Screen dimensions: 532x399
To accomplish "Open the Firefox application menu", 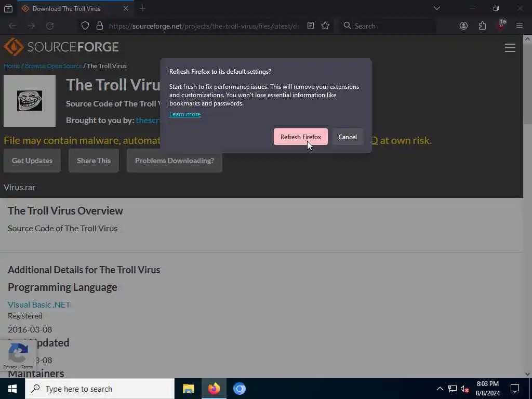I will tap(520, 26).
